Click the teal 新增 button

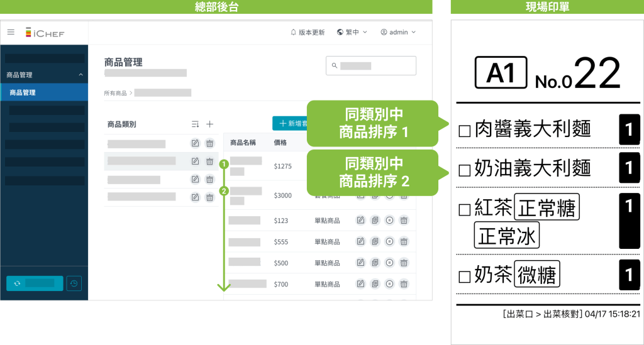tap(291, 124)
